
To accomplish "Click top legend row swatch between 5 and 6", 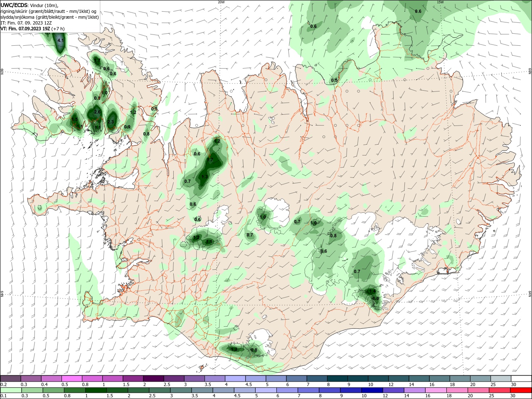I will (x=276, y=378).
